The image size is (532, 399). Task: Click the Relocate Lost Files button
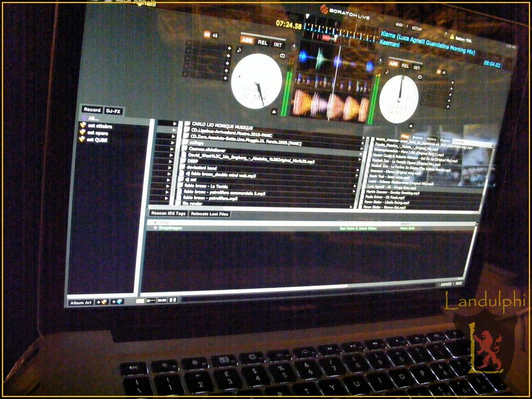pos(210,214)
